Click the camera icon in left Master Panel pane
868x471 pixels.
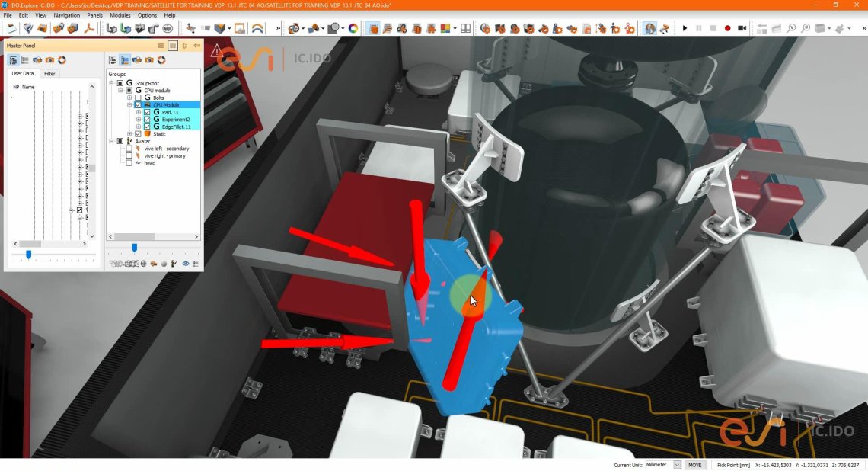point(49,60)
